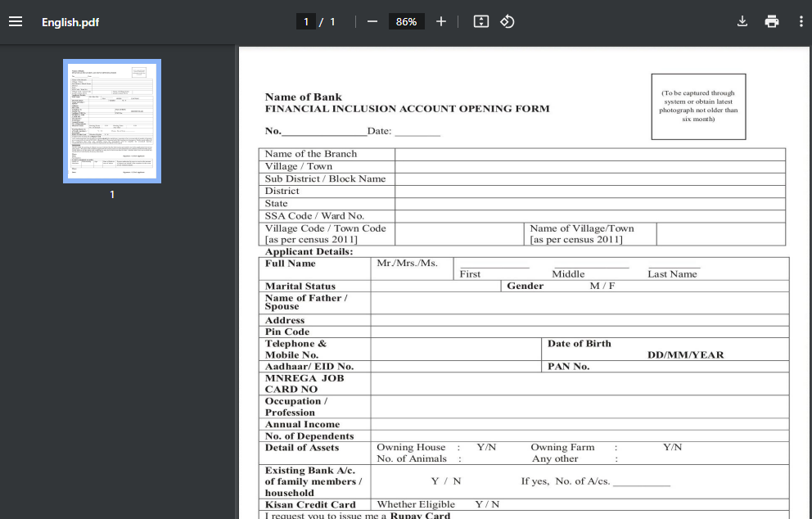This screenshot has width=812, height=519.
Task: Click the 'M / F' gender options text
Action: coord(602,286)
